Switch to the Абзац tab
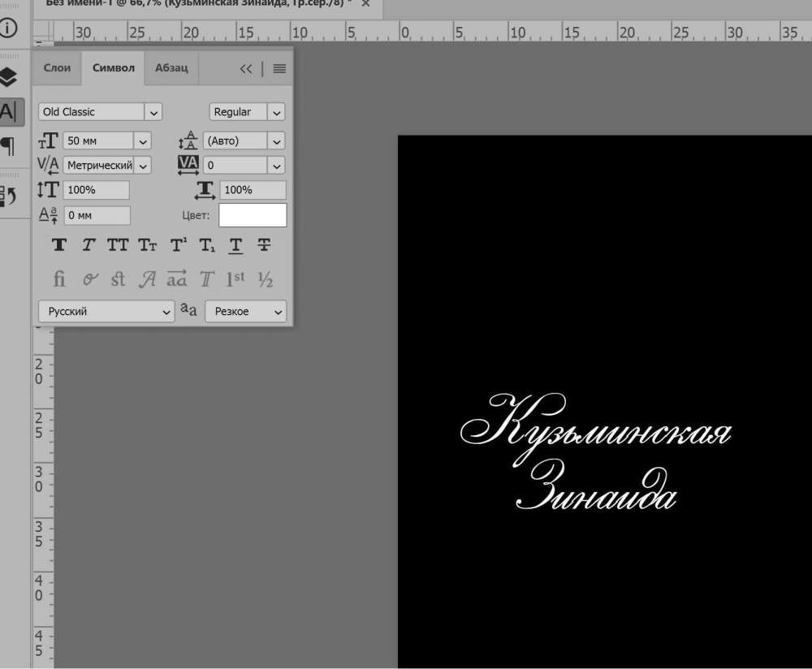The width and height of the screenshot is (812, 669). 171,68
